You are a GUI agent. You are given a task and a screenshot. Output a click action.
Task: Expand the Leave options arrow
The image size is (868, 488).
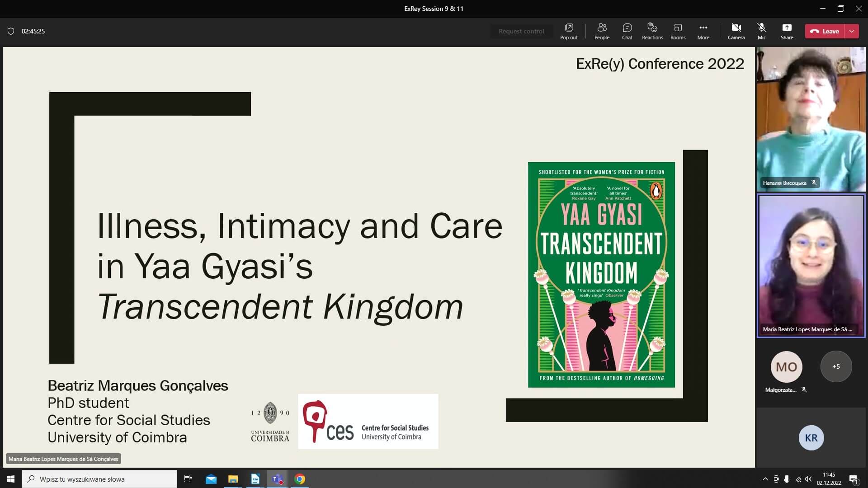(852, 31)
